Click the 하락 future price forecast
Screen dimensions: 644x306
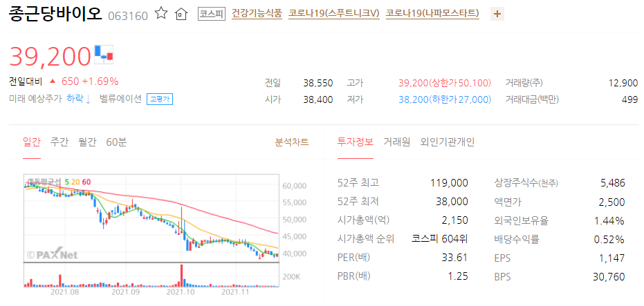(x=78, y=99)
